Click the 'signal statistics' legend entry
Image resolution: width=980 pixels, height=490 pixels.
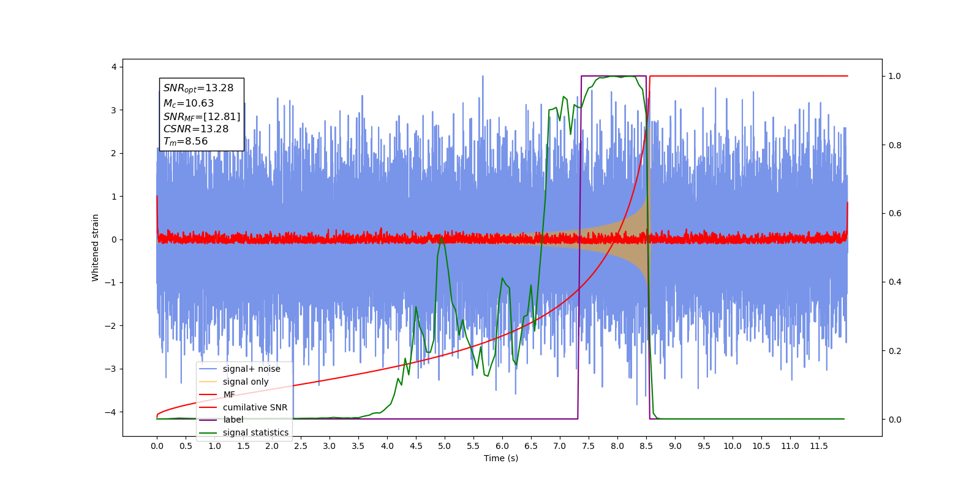(244, 432)
